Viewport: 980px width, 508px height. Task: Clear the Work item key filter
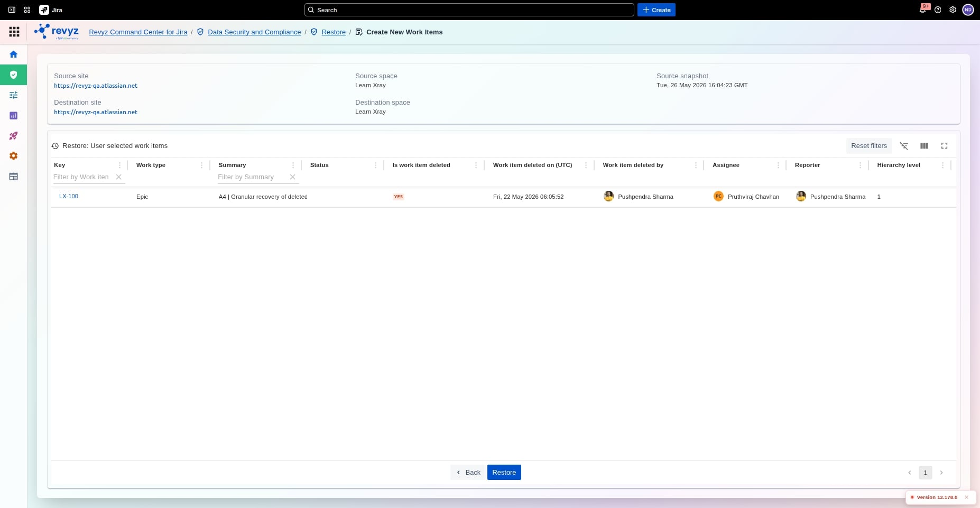click(119, 177)
